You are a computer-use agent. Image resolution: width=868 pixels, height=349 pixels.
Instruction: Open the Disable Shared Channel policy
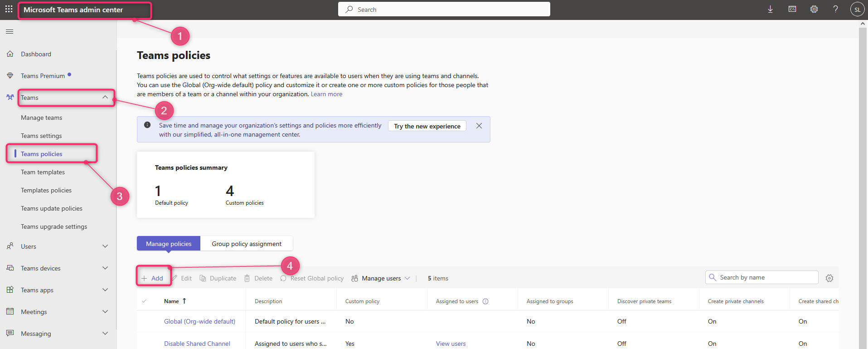197,344
